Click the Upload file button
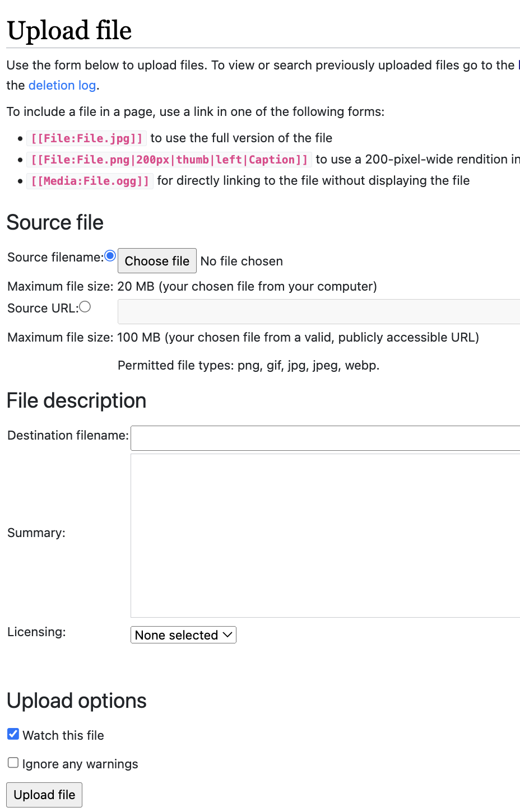The width and height of the screenshot is (520, 812). pyautogui.click(x=44, y=795)
